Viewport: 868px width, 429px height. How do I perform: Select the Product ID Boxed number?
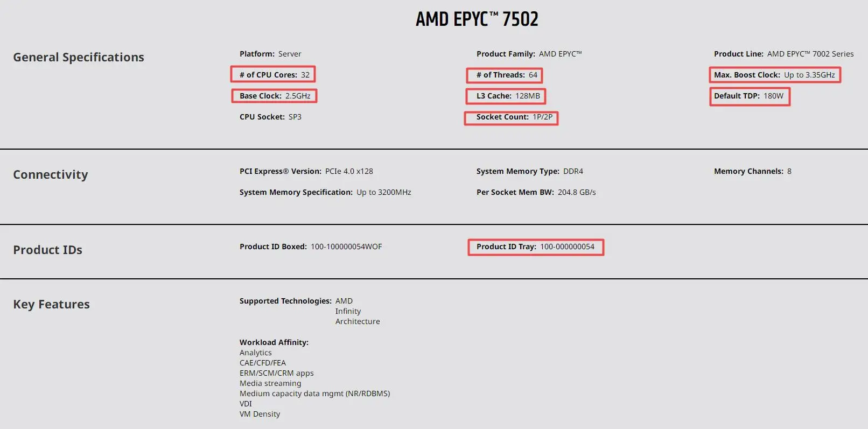click(346, 247)
